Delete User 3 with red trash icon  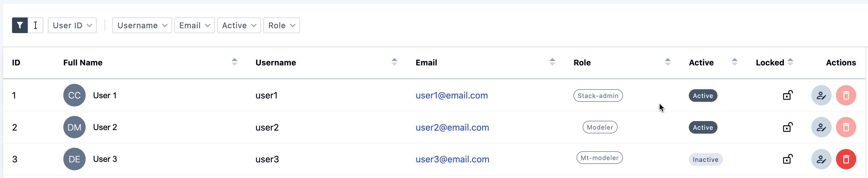[x=846, y=159]
